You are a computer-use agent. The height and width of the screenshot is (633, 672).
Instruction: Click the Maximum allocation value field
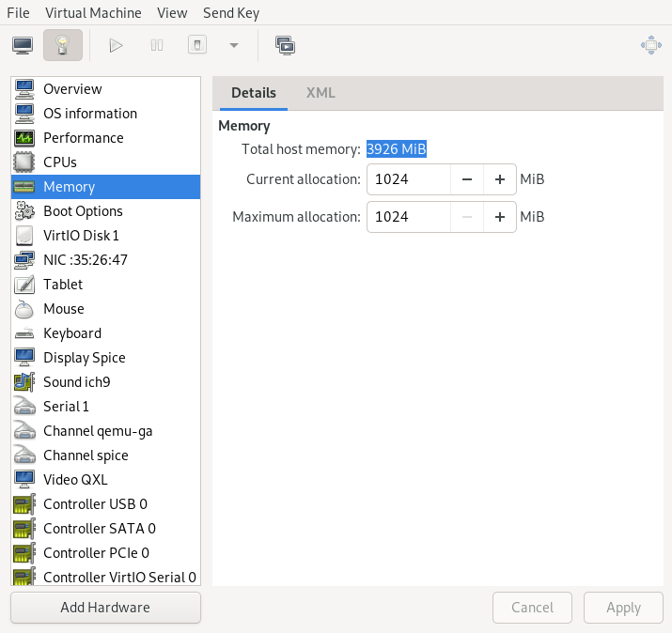(408, 217)
